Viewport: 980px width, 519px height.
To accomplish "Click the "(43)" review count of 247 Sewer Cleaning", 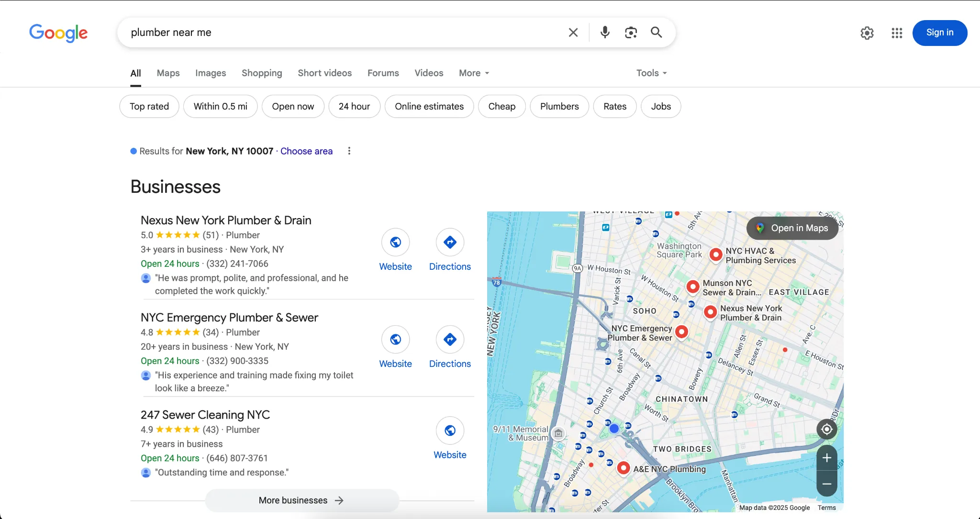I will (211, 430).
